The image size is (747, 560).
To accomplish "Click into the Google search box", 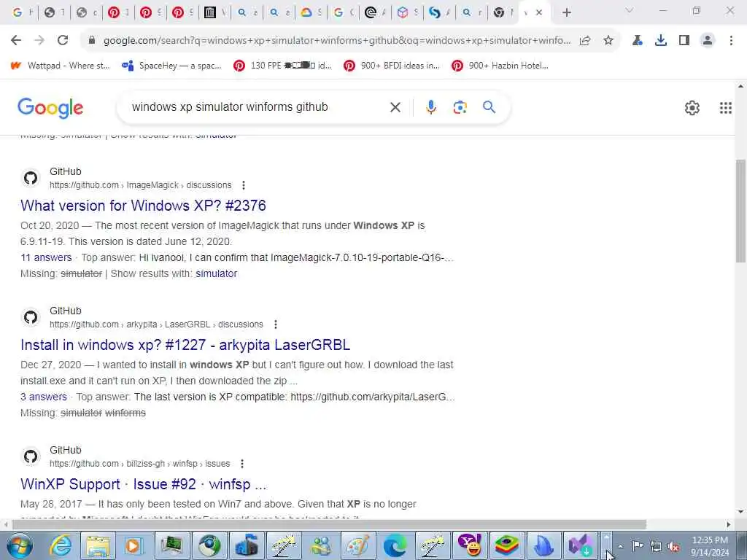I will point(258,107).
